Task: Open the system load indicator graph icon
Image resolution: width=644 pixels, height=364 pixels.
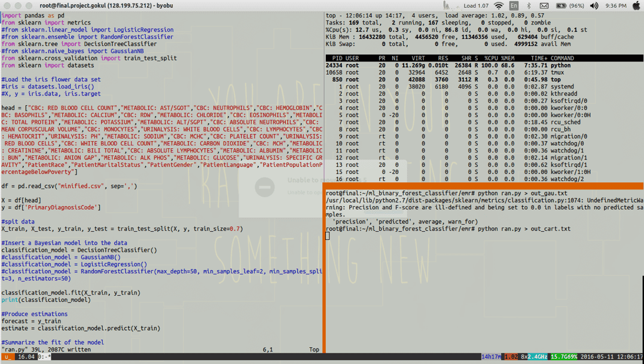Action: tap(451, 6)
